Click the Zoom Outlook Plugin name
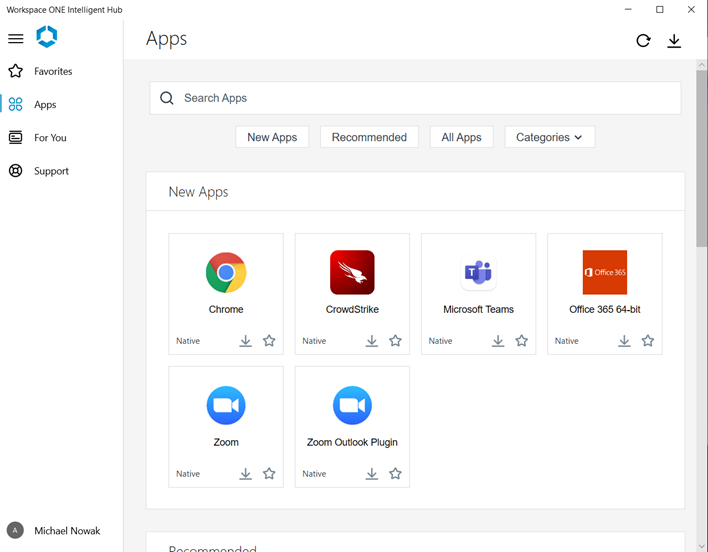 352,442
